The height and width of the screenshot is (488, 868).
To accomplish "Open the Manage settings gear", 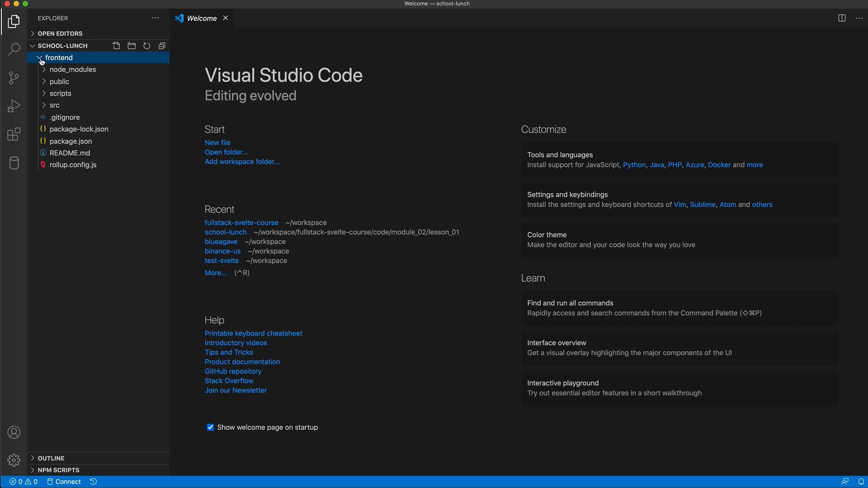I will [14, 460].
